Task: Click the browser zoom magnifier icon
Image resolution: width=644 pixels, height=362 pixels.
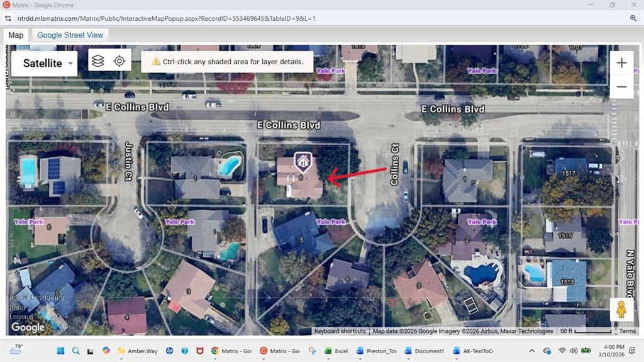Action: click(x=633, y=18)
